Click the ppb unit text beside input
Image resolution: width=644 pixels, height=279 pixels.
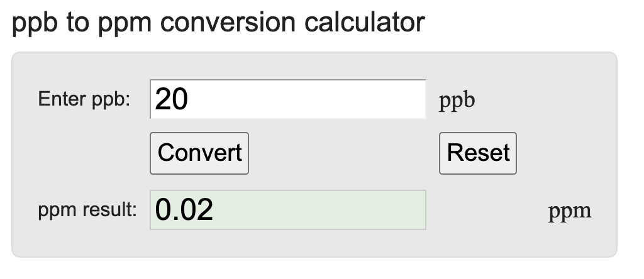point(457,101)
